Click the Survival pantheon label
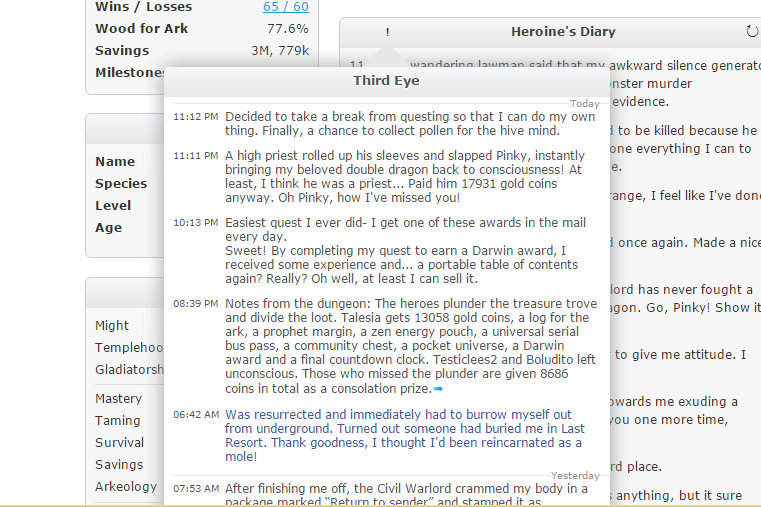Viewport: 761px width, 507px height. [x=119, y=442]
